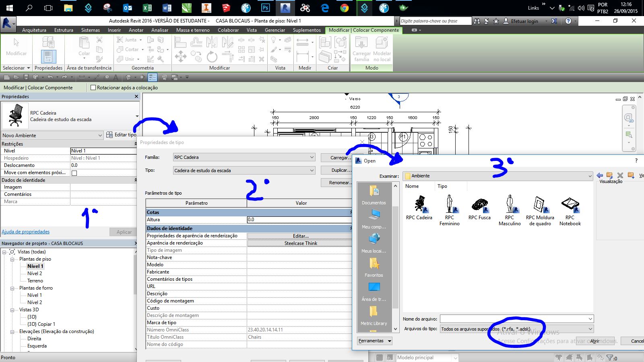Open Photoshop from the taskbar
The image size is (644, 362).
(266, 8)
